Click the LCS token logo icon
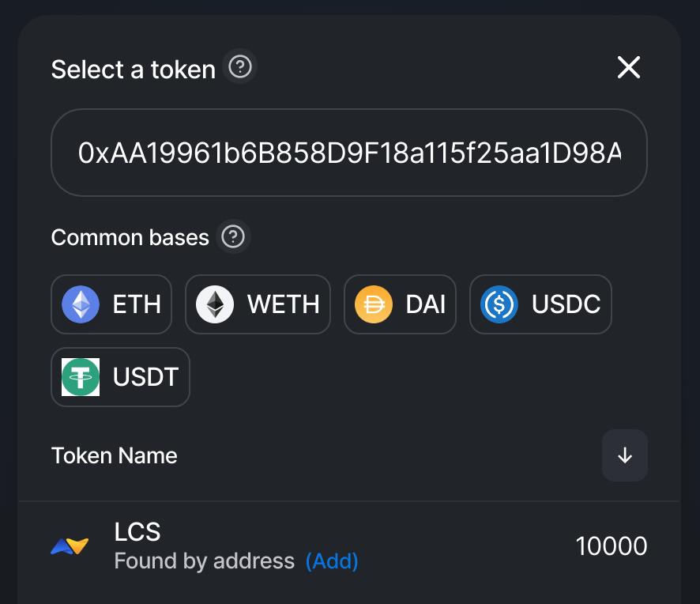700x604 pixels. 70,546
